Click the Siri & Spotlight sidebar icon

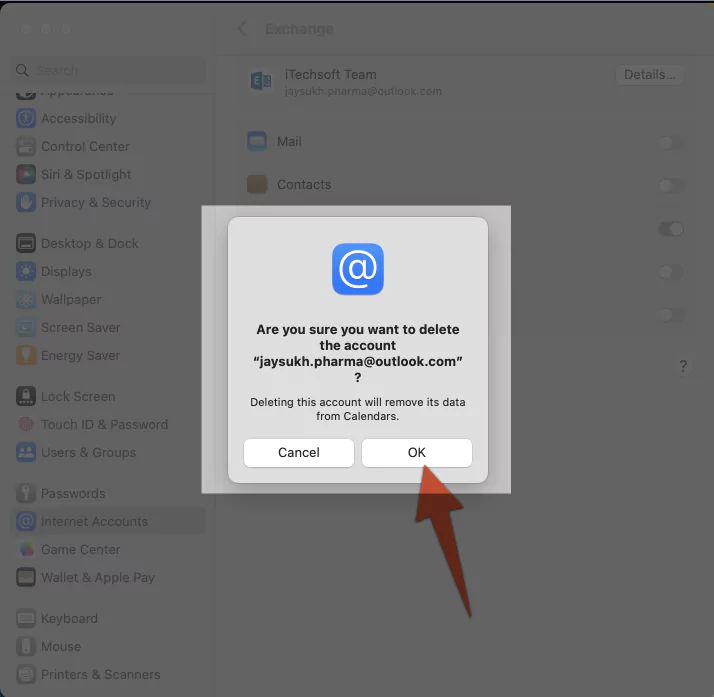point(26,174)
